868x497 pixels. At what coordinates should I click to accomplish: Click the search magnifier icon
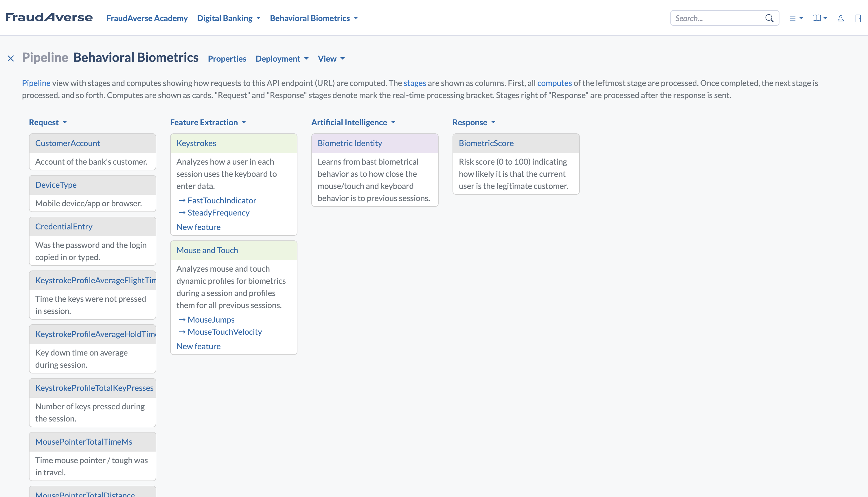click(769, 18)
